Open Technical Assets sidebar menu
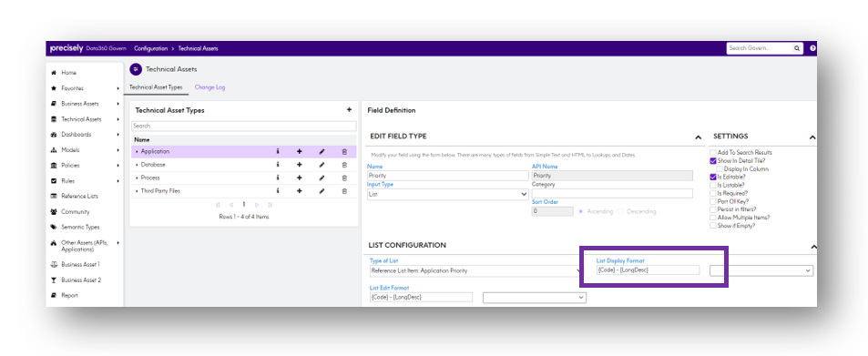 click(x=81, y=119)
